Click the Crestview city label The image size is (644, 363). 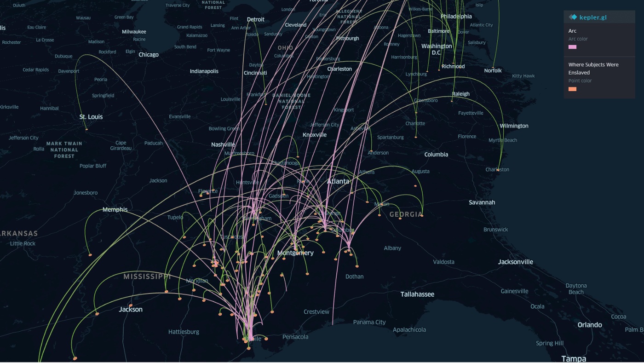click(x=316, y=311)
